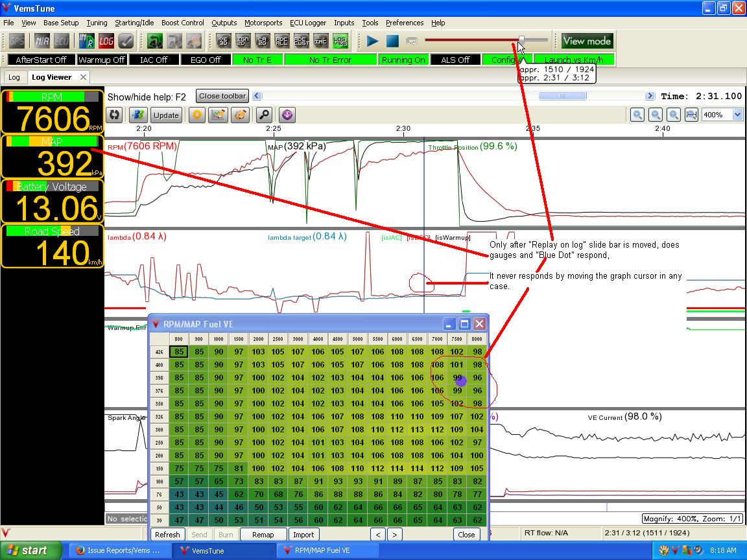747x560 pixels.
Task: Click the N/A toolbar icon
Action: pos(42,41)
